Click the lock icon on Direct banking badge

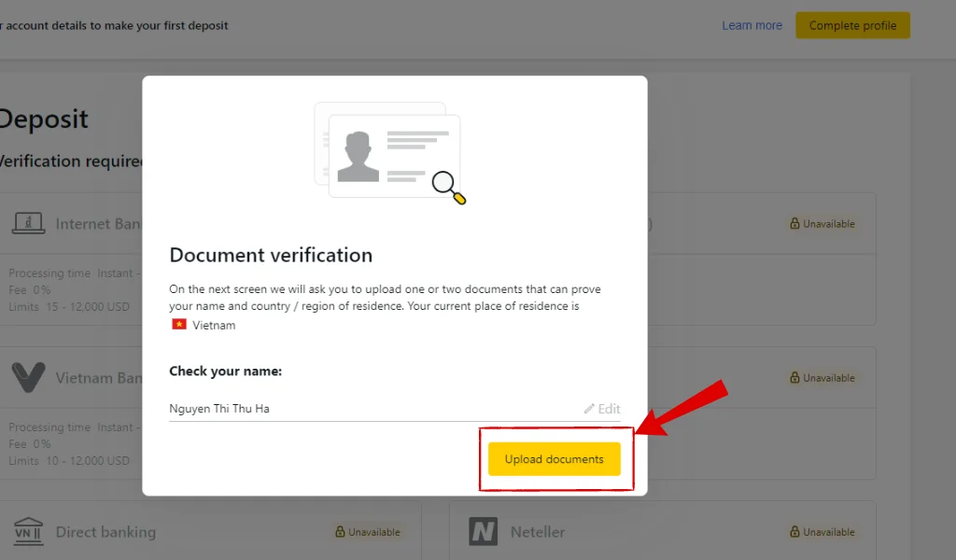point(340,531)
